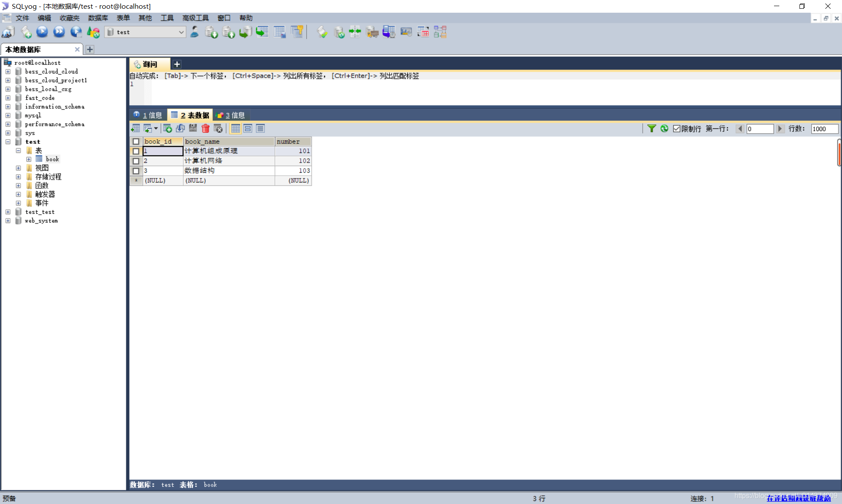Collapse the test database node
The width and height of the screenshot is (842, 504).
[x=8, y=142]
